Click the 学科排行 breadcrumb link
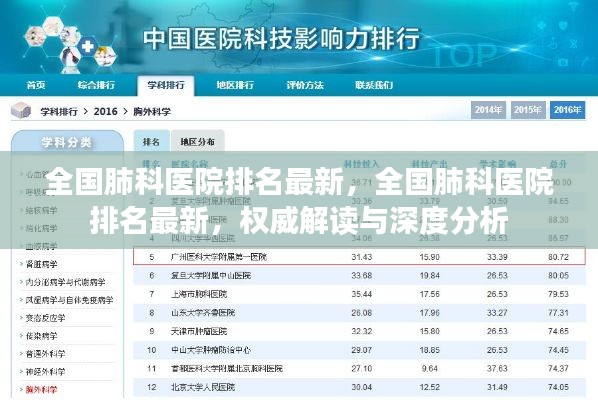The width and height of the screenshot is (598, 400). [x=59, y=111]
